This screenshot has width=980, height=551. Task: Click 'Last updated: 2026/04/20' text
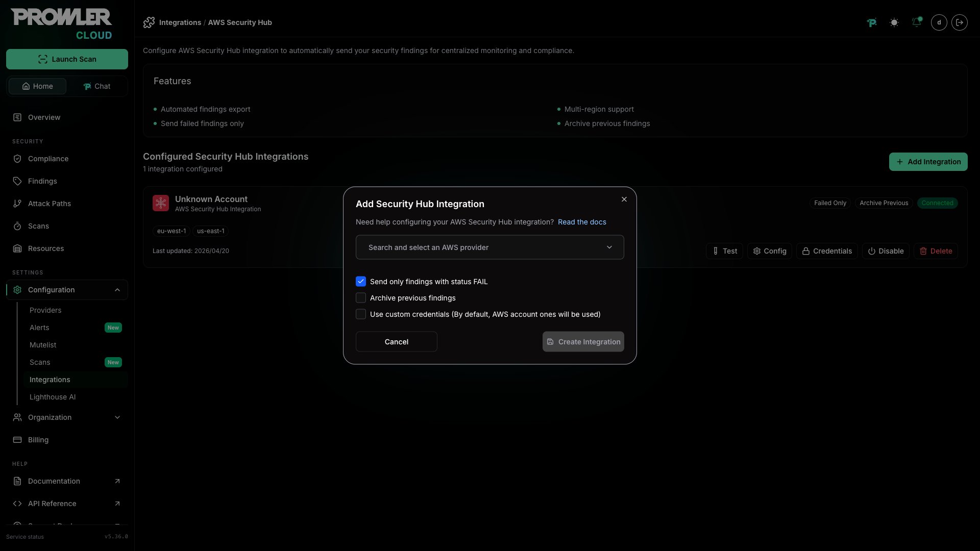coord(191,251)
